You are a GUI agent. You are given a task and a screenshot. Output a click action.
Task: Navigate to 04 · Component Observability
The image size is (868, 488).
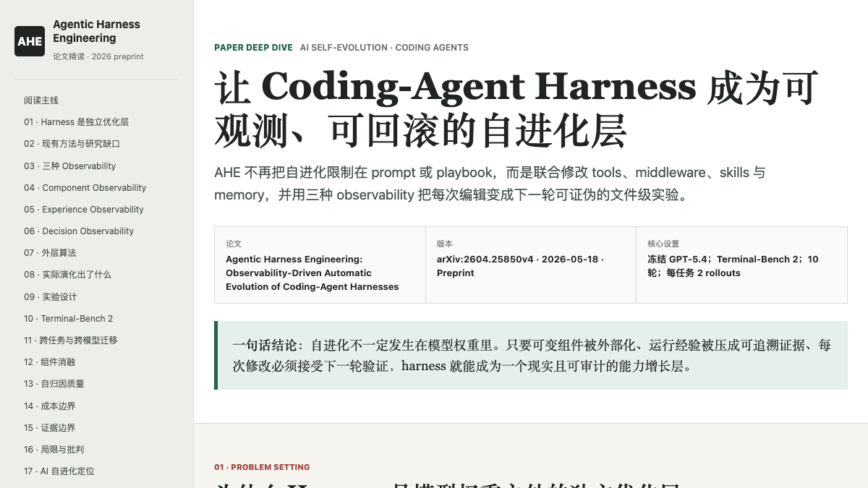(85, 187)
